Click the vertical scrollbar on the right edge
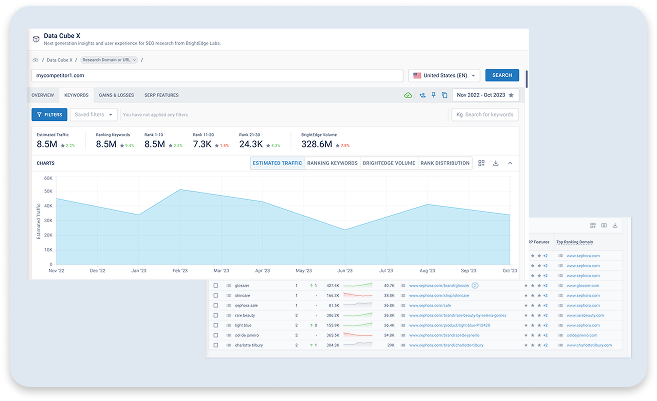This screenshot has width=657, height=401. point(526,80)
